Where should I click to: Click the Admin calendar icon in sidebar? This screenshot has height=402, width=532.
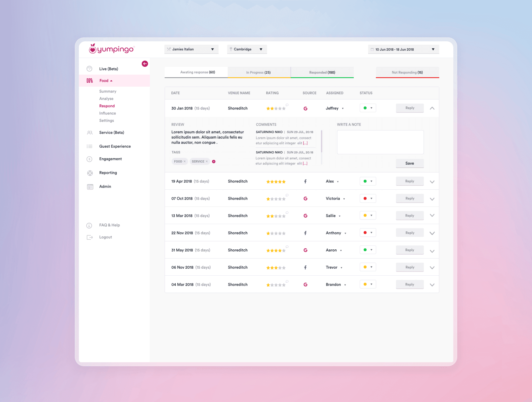click(x=90, y=187)
